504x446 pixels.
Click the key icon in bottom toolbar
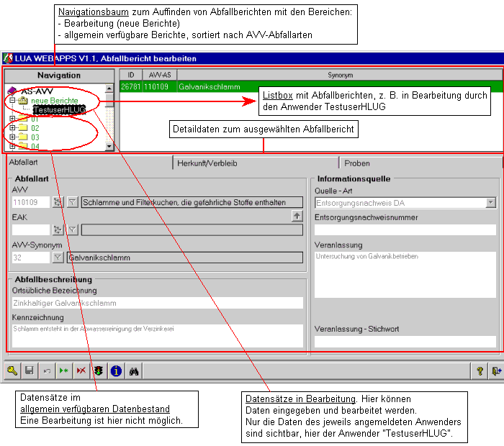pyautogui.click(x=12, y=370)
